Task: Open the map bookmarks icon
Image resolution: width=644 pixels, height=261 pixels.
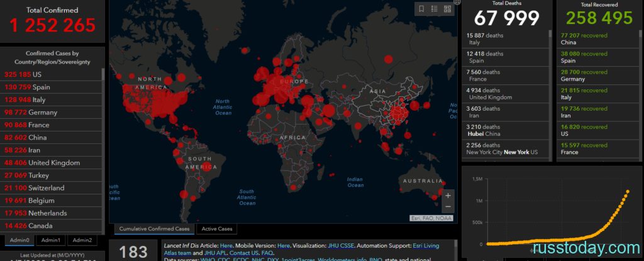Action: [x=421, y=9]
